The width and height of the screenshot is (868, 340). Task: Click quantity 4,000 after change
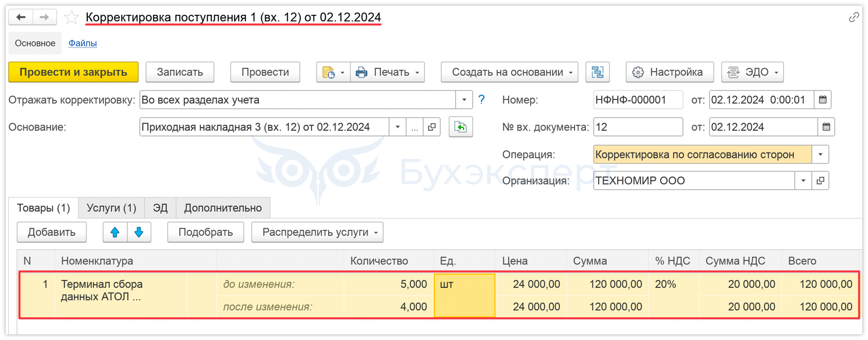coord(389,307)
